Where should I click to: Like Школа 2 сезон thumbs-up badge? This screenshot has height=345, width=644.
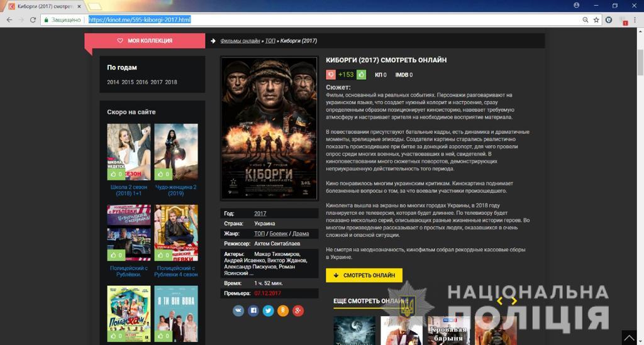click(x=116, y=174)
